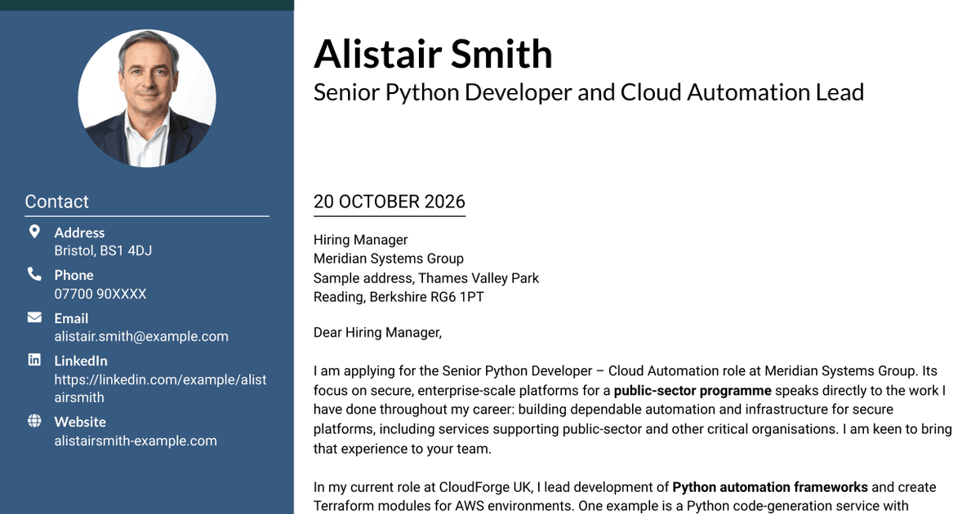
Task: Click the line starting In my current role
Action: pos(625,487)
